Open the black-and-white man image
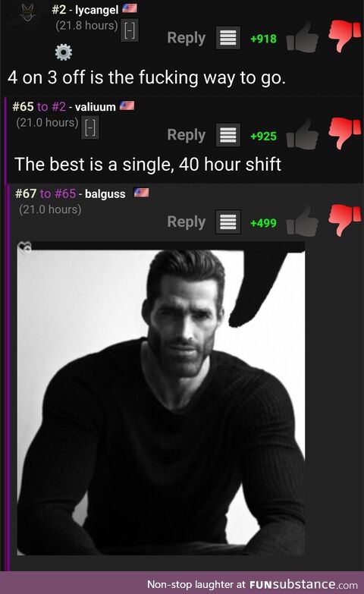This screenshot has height=594, width=364. pyautogui.click(x=161, y=398)
